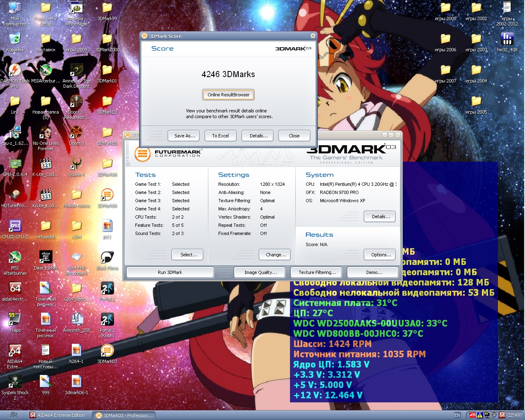Select the игры 2008 folder

445,10
